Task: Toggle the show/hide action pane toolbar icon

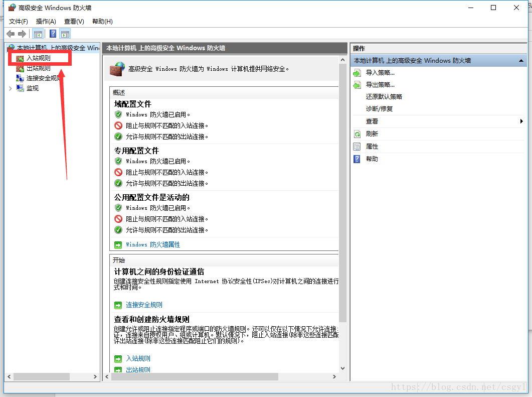Action: click(x=65, y=34)
